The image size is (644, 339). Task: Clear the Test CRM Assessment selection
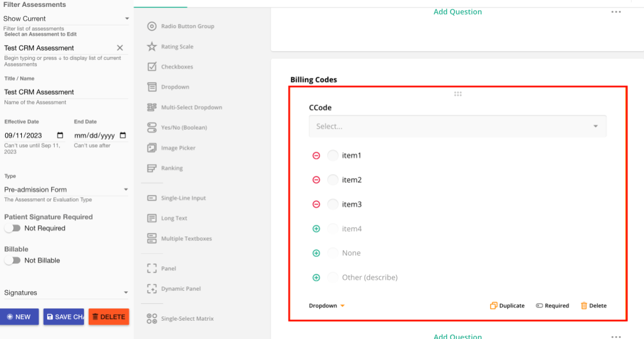pos(120,48)
